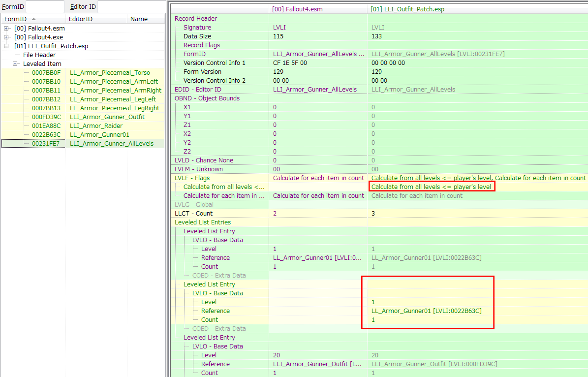Select record LLI_Armor_Raider
The height and width of the screenshot is (377, 588).
pyautogui.click(x=96, y=126)
